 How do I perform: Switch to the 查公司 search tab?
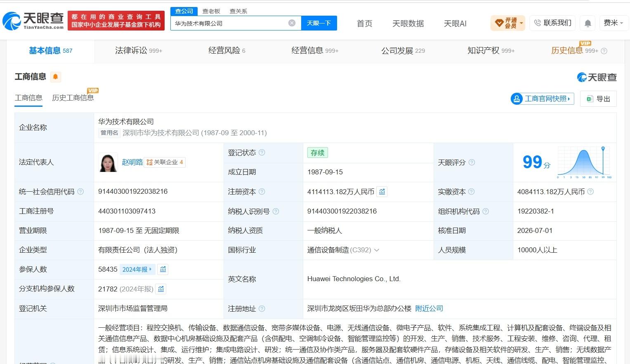click(184, 11)
